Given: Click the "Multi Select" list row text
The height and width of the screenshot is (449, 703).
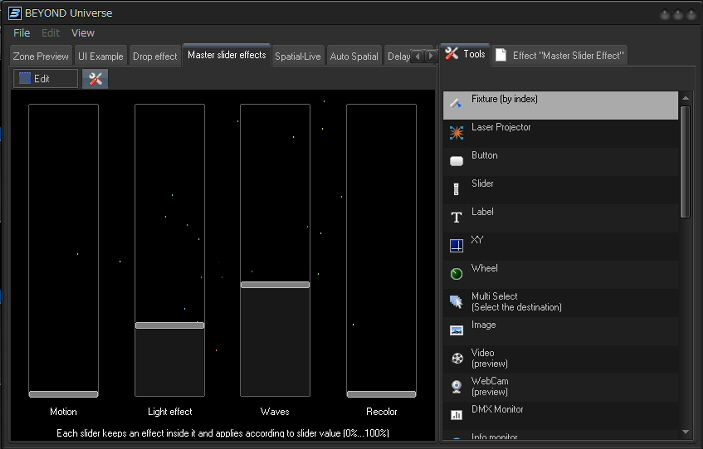Looking at the screenshot, I should [516, 302].
